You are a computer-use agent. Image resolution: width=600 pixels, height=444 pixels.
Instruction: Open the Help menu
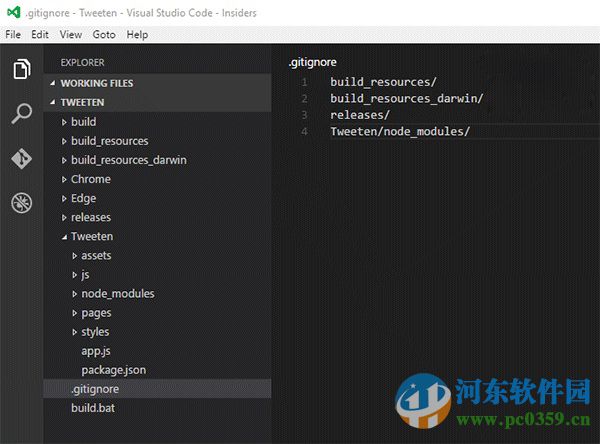click(x=137, y=35)
